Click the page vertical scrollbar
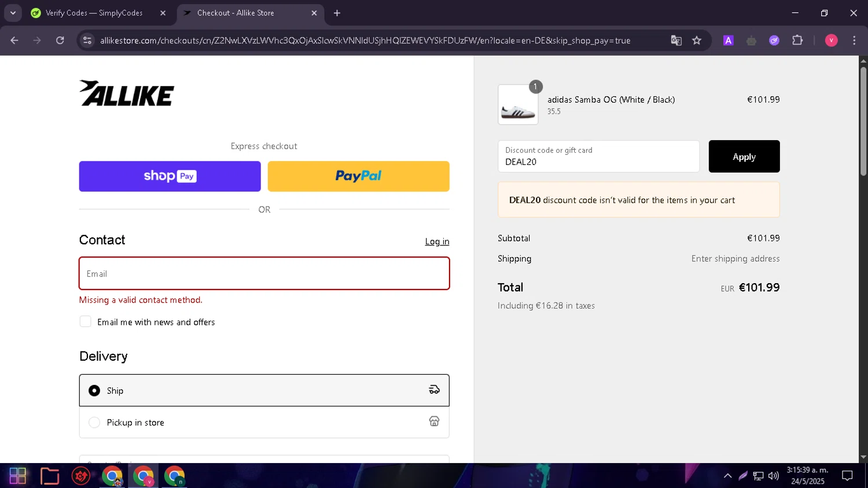The image size is (868, 488). (863, 122)
